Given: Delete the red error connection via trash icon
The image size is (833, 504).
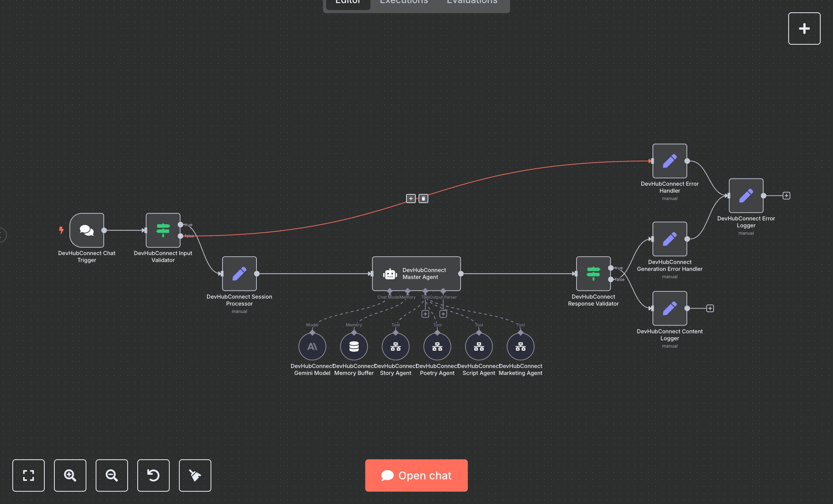Looking at the screenshot, I should (x=423, y=198).
